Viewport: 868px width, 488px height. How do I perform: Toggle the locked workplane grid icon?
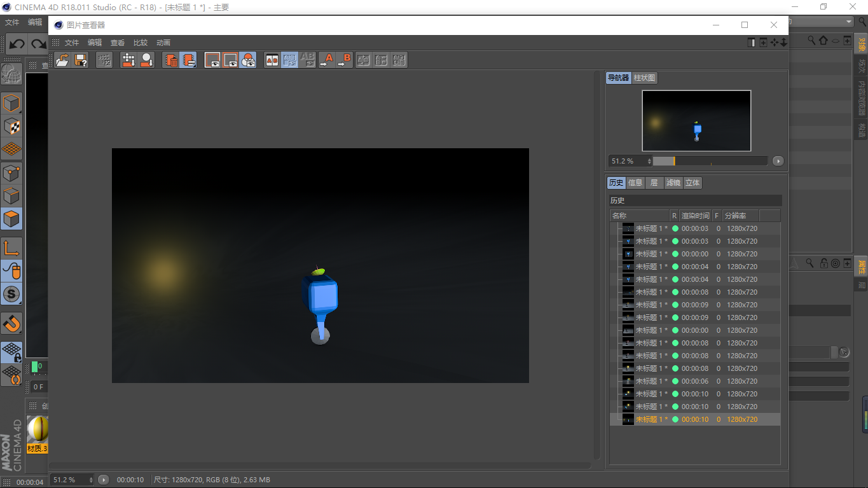11,352
